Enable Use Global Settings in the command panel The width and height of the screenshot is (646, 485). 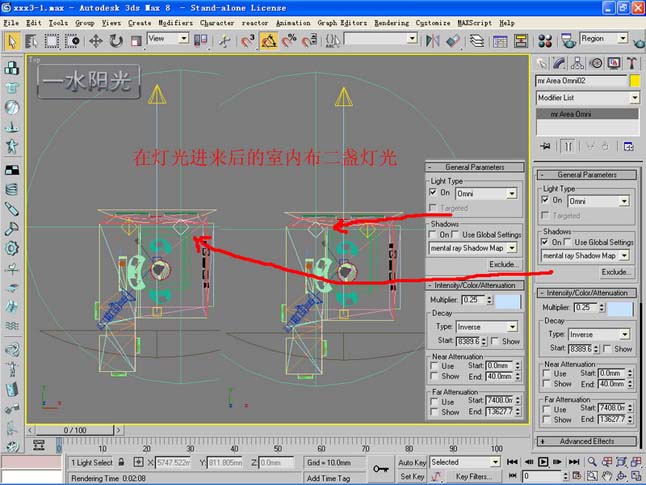pos(568,242)
